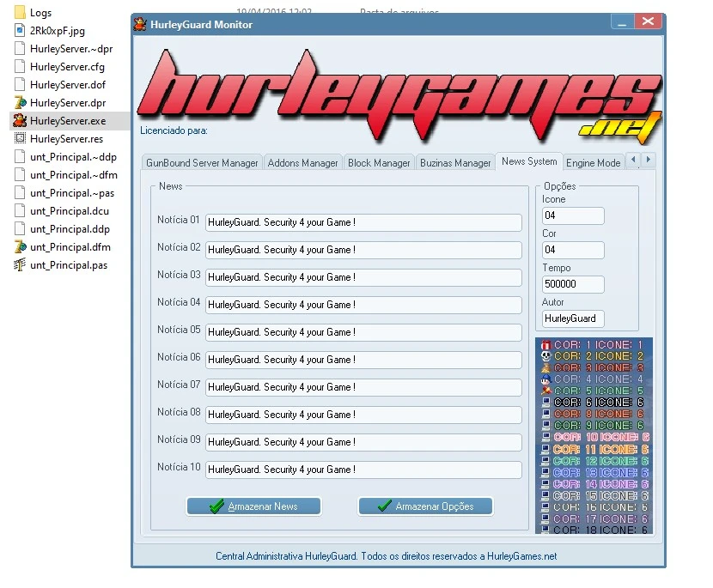Click the 2Rk0xpF.jpg image file icon
713x588 pixels.
tap(20, 30)
